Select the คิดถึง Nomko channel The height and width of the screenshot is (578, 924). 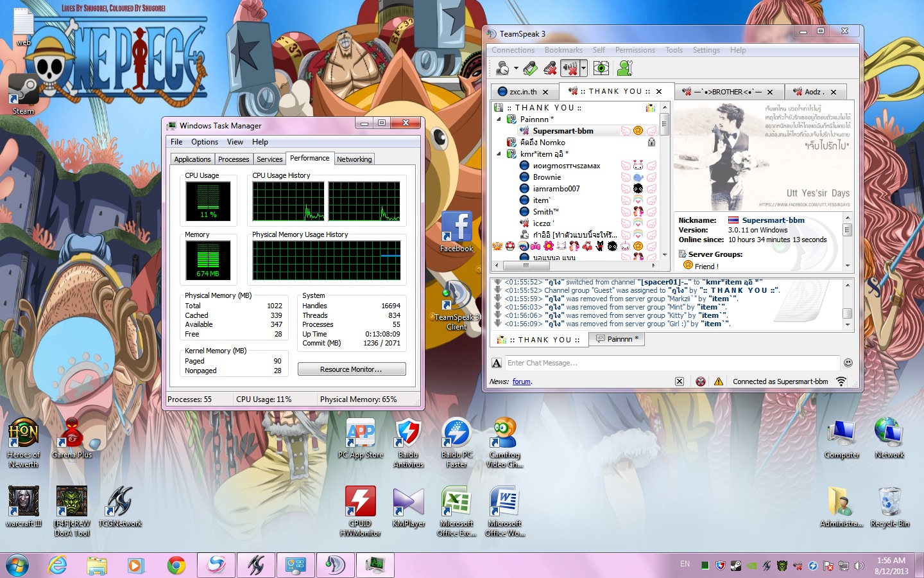(543, 142)
